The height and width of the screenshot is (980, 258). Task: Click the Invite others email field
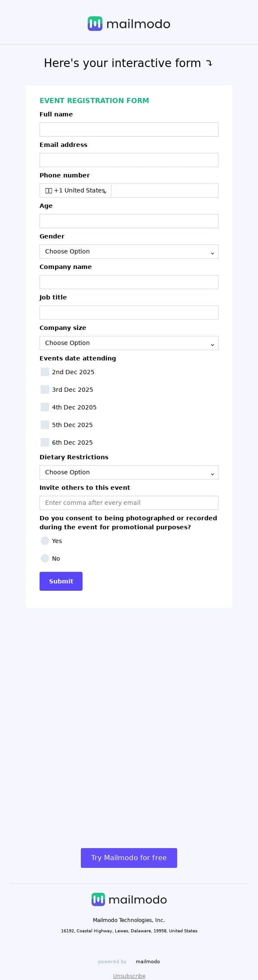click(129, 503)
